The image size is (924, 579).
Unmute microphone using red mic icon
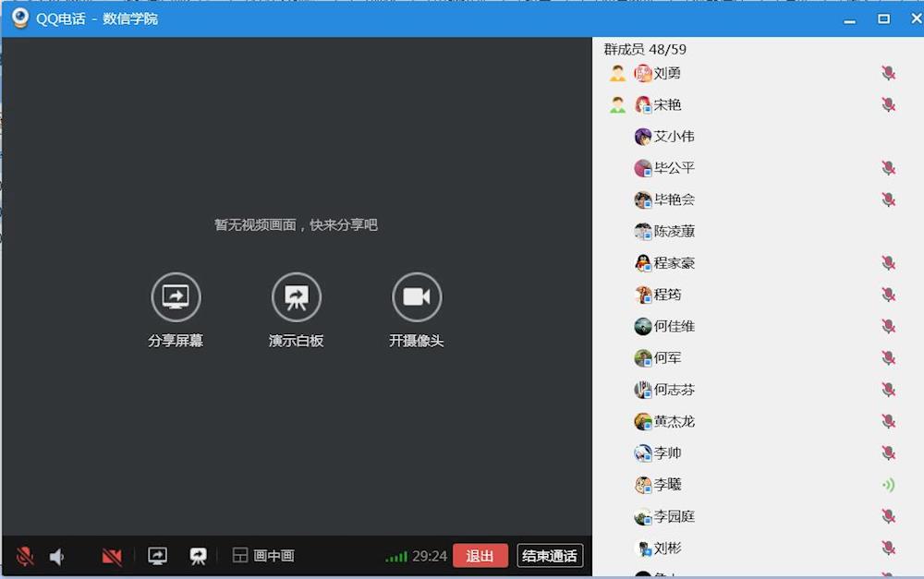click(x=25, y=556)
